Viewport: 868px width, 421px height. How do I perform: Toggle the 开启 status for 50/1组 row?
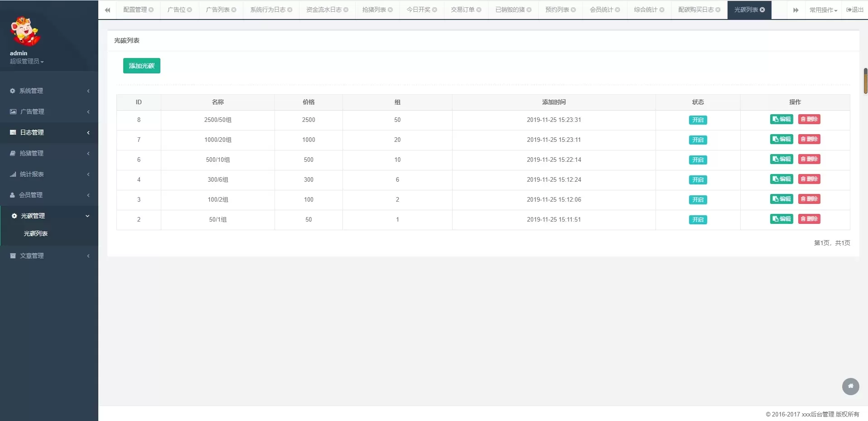pos(698,220)
